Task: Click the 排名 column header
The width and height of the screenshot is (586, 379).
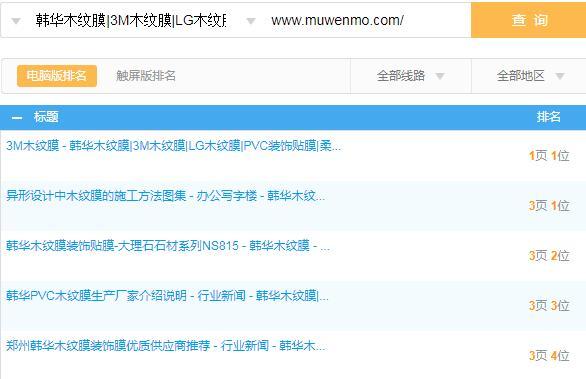Action: [549, 117]
